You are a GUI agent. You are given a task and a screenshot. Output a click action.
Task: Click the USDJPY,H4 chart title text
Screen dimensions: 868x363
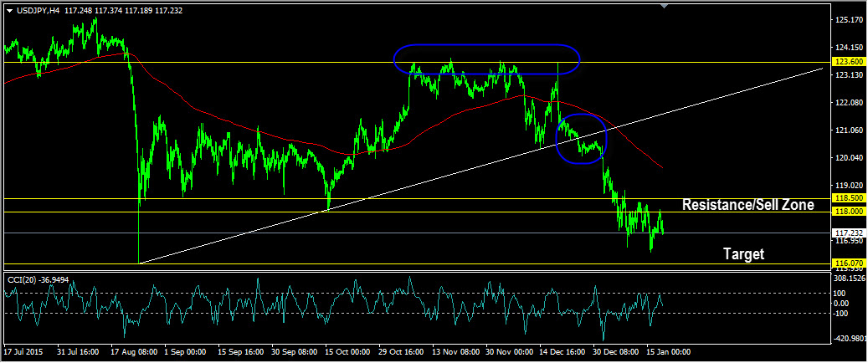pyautogui.click(x=39, y=11)
